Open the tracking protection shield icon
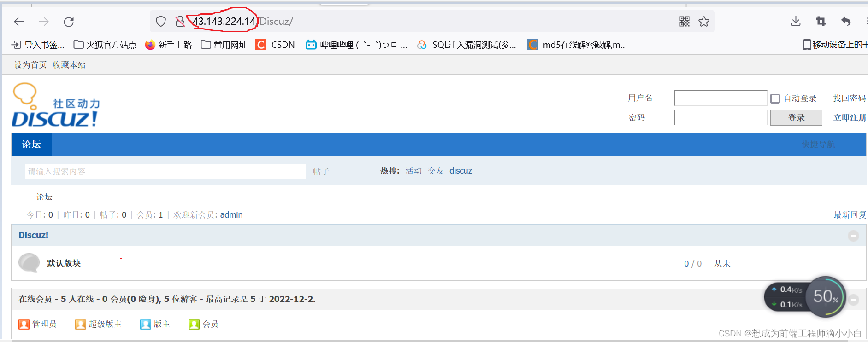Viewport: 868px width, 342px height. pos(161,21)
